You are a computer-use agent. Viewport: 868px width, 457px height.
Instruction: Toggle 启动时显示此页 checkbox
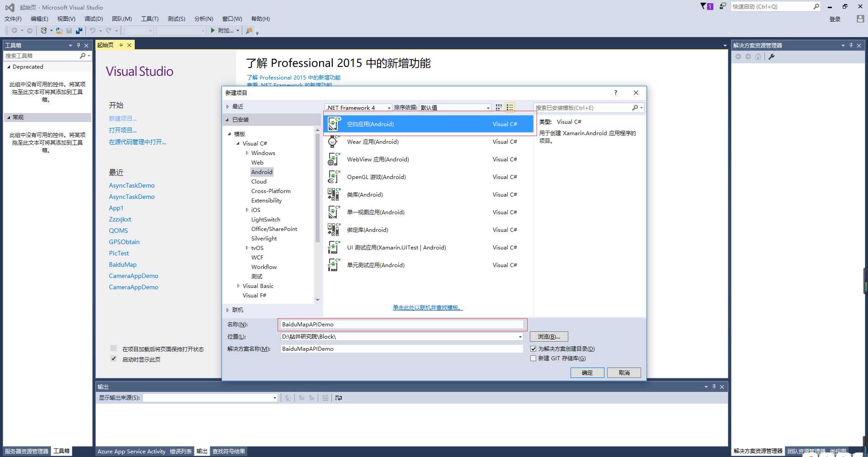coord(113,358)
